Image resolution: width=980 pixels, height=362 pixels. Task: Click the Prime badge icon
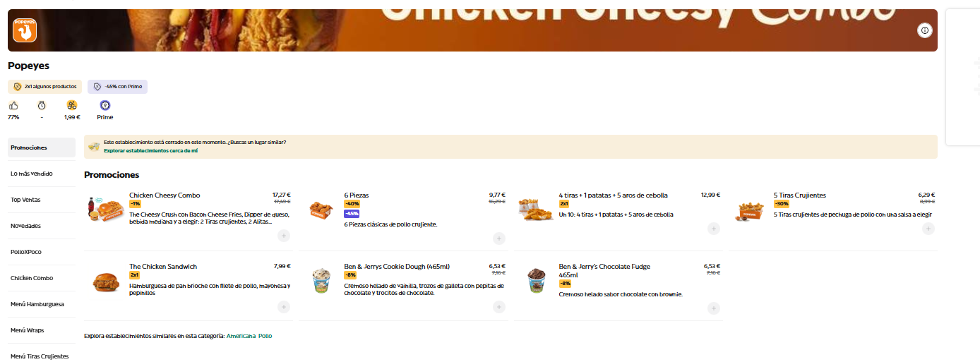(105, 105)
